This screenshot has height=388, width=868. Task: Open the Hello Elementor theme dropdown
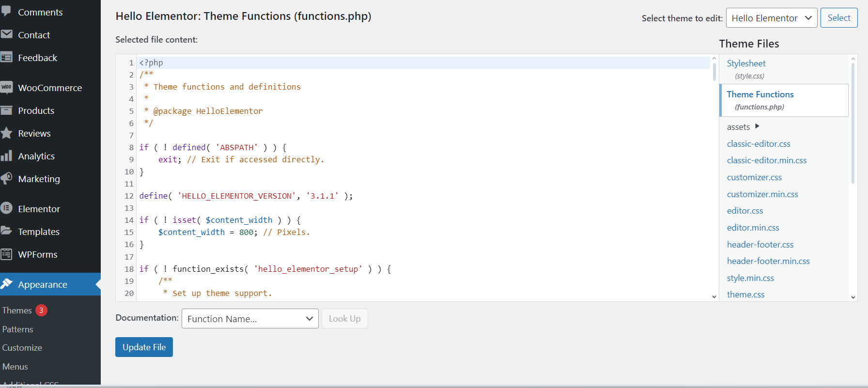pos(772,18)
